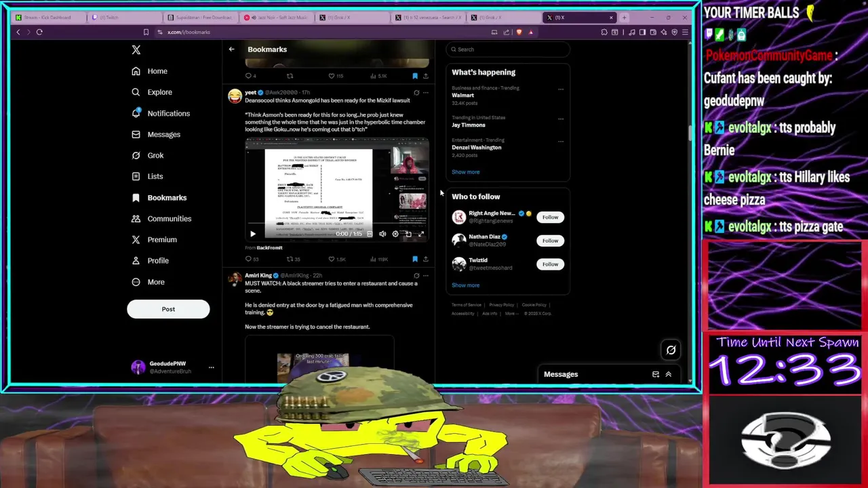Seek on the video progress bar

tap(337, 224)
